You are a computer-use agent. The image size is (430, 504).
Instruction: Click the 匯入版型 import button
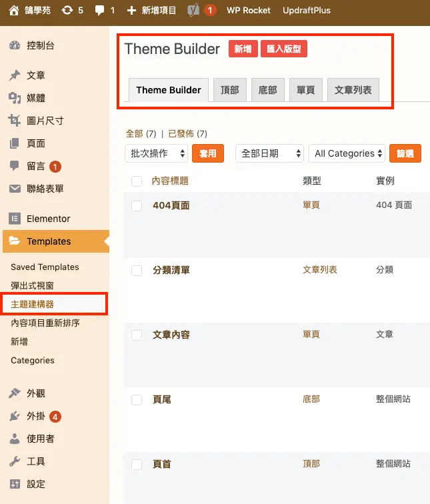point(284,49)
